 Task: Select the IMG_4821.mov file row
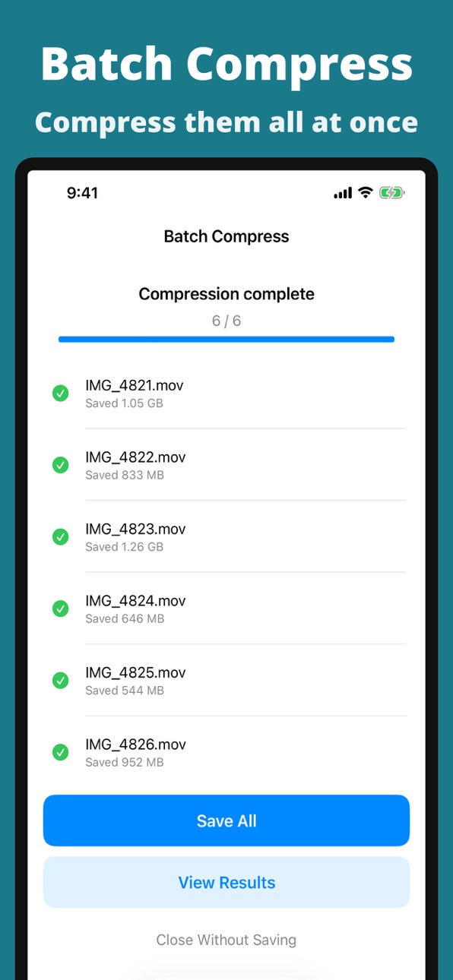tap(226, 394)
